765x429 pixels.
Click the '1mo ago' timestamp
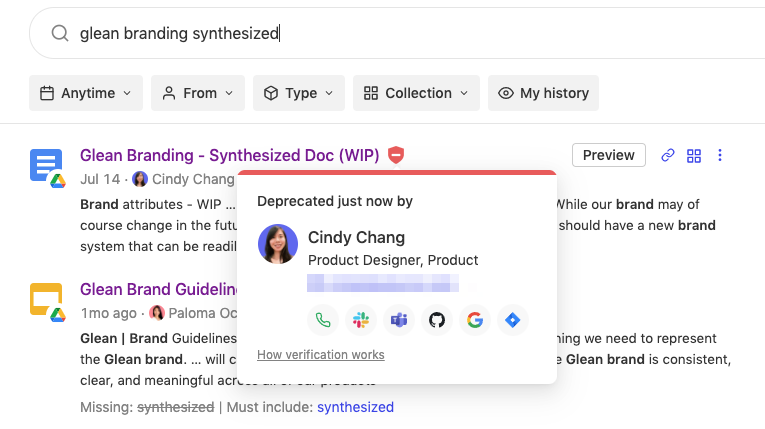[x=108, y=313]
